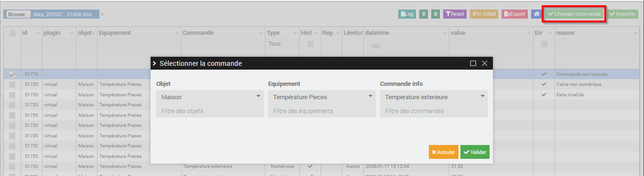Tick the checkbox of the Date invalide row
Image resolution: width=644 pixels, height=176 pixels.
coord(12,95)
